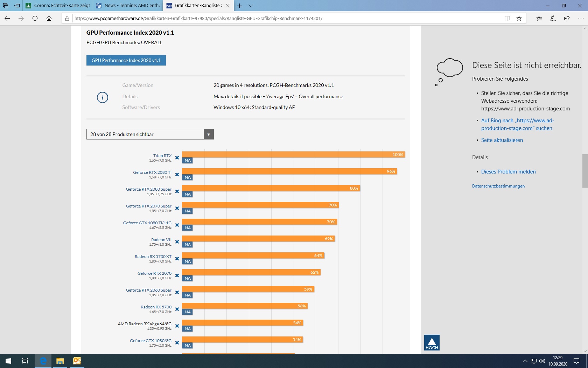Open the Radeon VII product link
588x368 pixels.
[161, 240]
